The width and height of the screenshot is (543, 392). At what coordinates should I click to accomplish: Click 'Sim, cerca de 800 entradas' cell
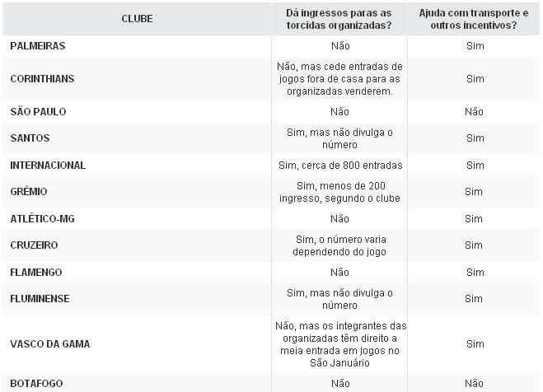[x=339, y=166]
